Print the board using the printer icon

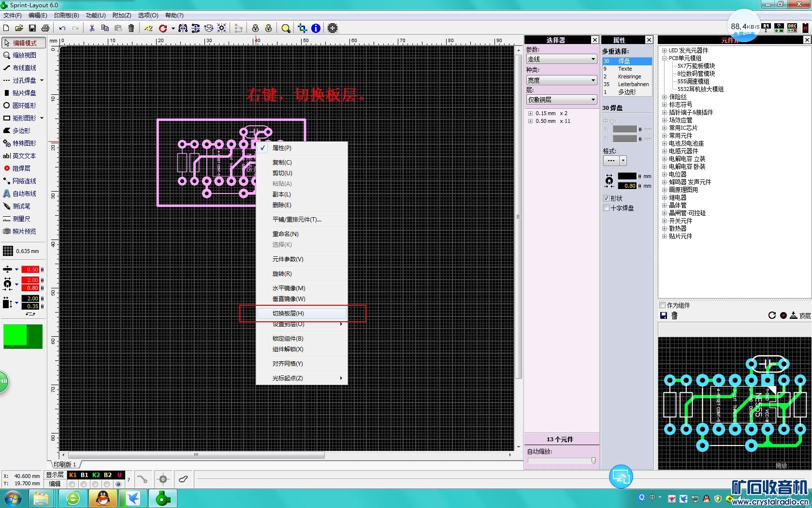point(45,29)
